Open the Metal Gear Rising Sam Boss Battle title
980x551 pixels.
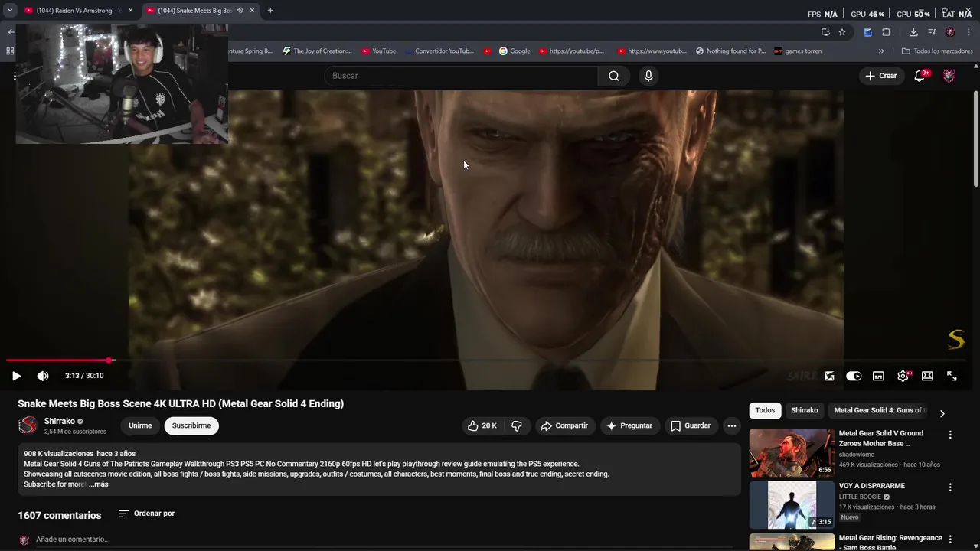click(890, 543)
